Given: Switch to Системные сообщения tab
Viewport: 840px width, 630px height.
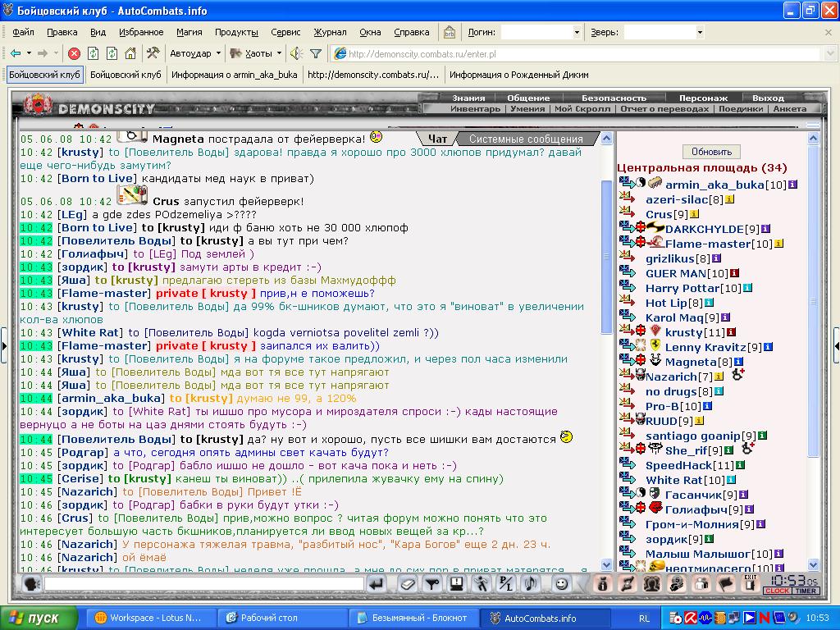Looking at the screenshot, I should tap(526, 139).
